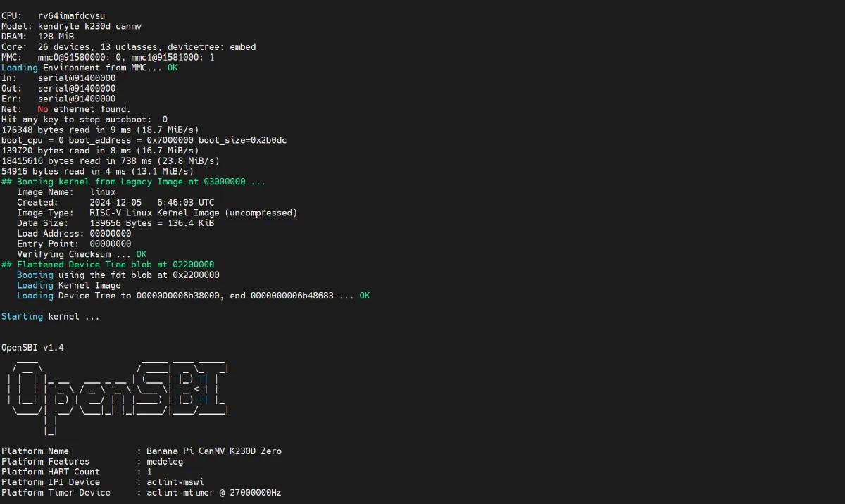Click the 'OpenSBI v1.4' version line
845x504 pixels.
pyautogui.click(x=32, y=347)
